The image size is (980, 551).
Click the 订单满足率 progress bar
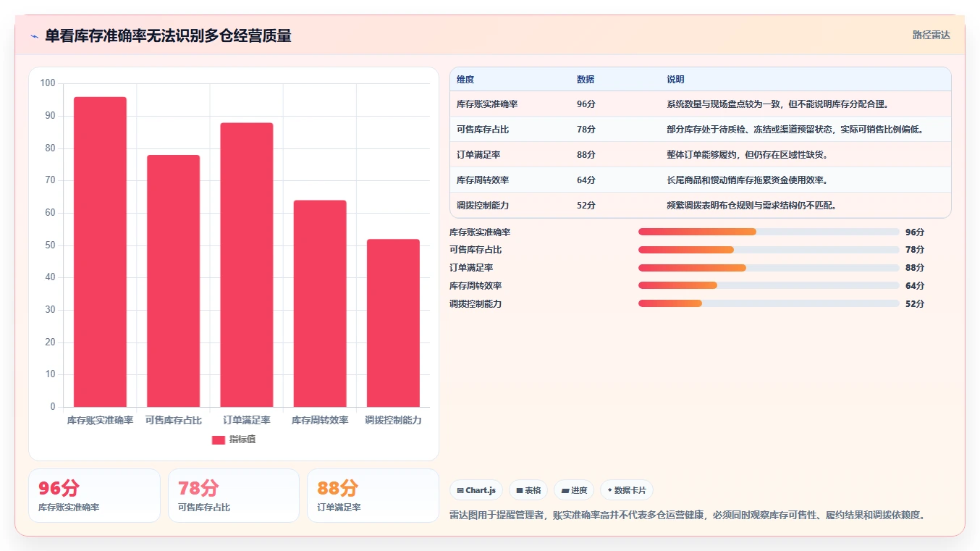click(x=769, y=268)
